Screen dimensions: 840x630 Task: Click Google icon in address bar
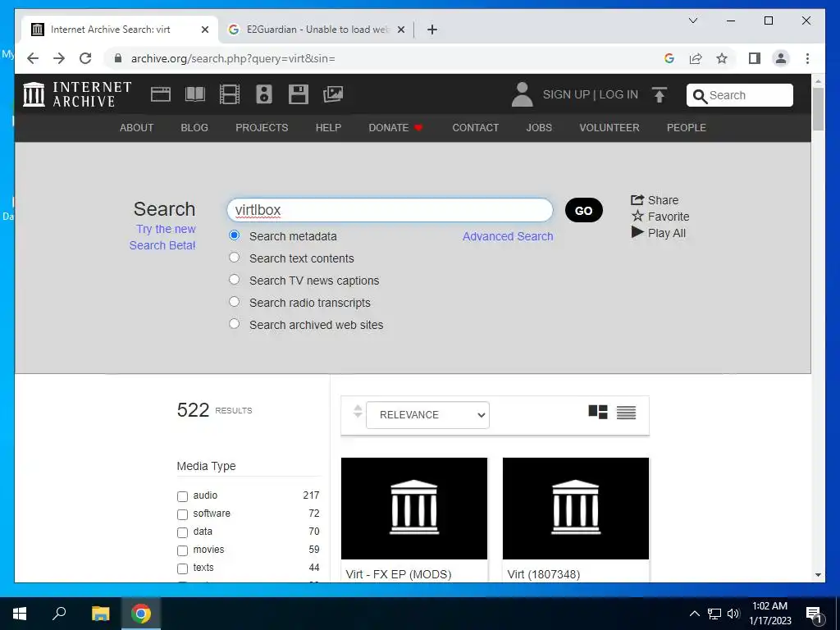tap(669, 58)
